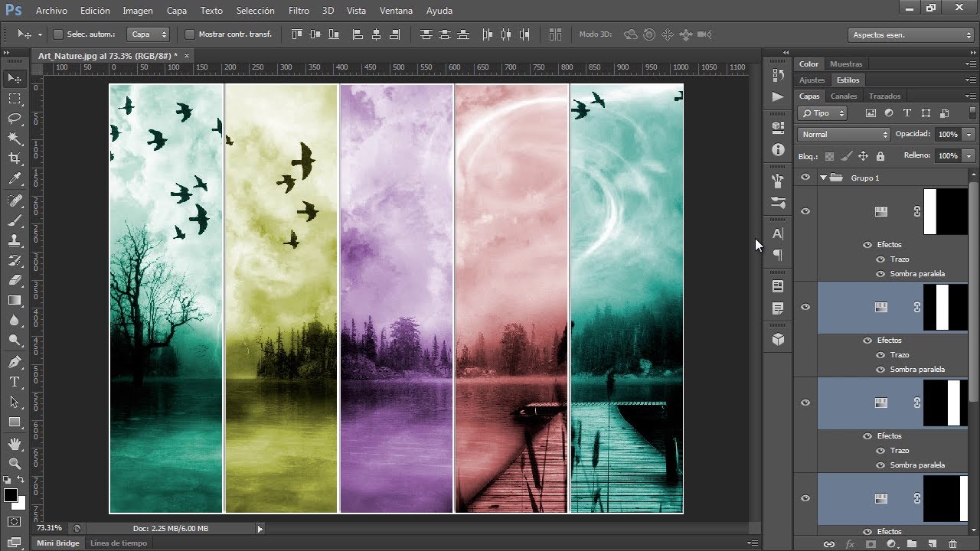Open the Normal blend mode dropdown
Image resolution: width=980 pixels, height=551 pixels.
[844, 135]
